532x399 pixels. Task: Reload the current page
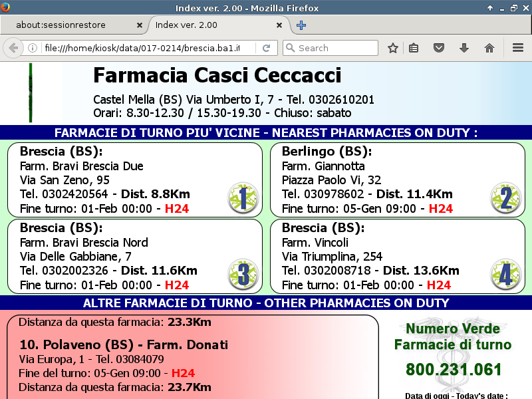(266, 48)
